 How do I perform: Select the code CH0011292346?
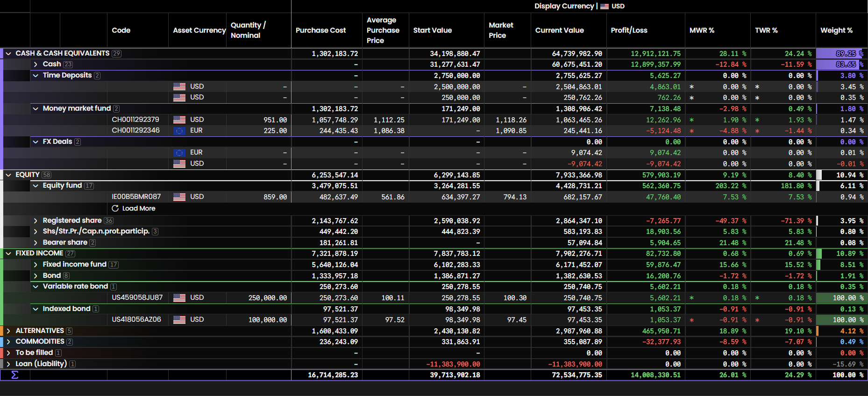pyautogui.click(x=135, y=130)
